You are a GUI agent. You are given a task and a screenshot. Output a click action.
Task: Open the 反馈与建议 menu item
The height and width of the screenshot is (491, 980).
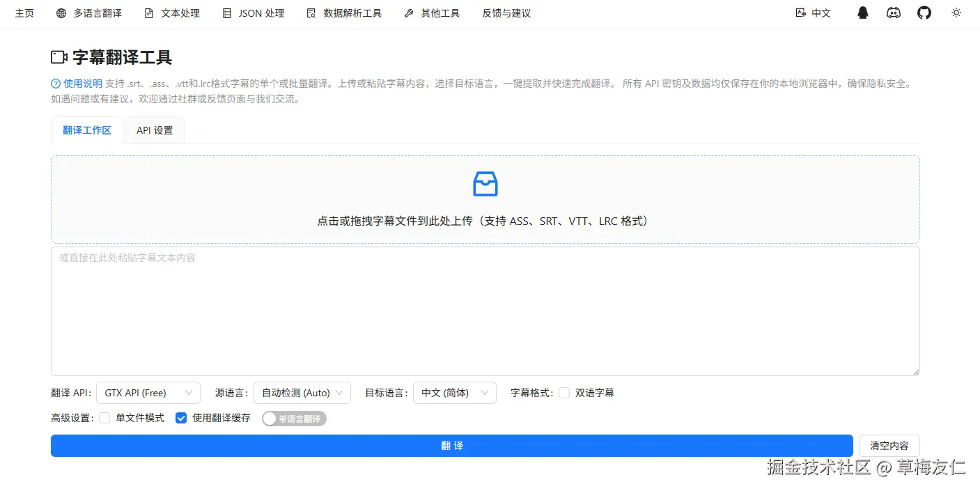click(x=506, y=13)
